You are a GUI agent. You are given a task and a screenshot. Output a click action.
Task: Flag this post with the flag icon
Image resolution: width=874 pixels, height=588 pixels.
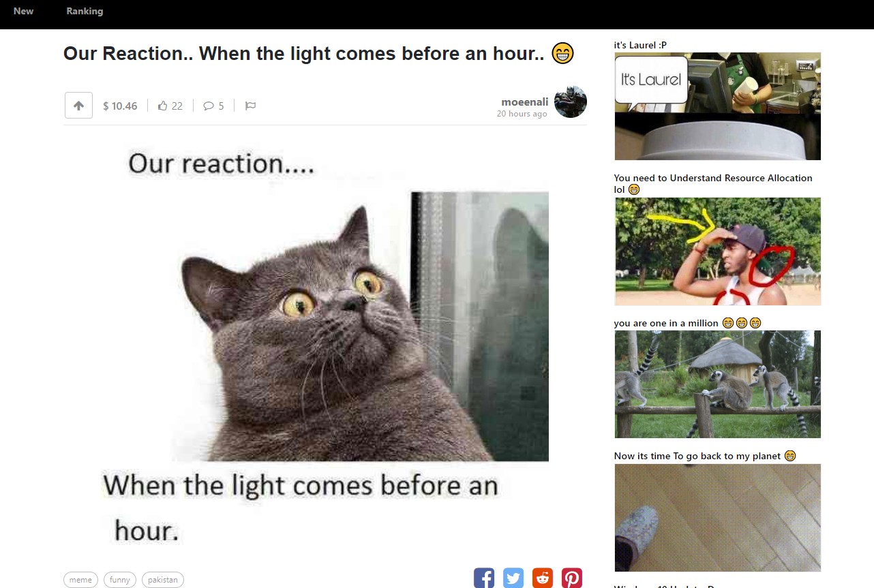(250, 106)
